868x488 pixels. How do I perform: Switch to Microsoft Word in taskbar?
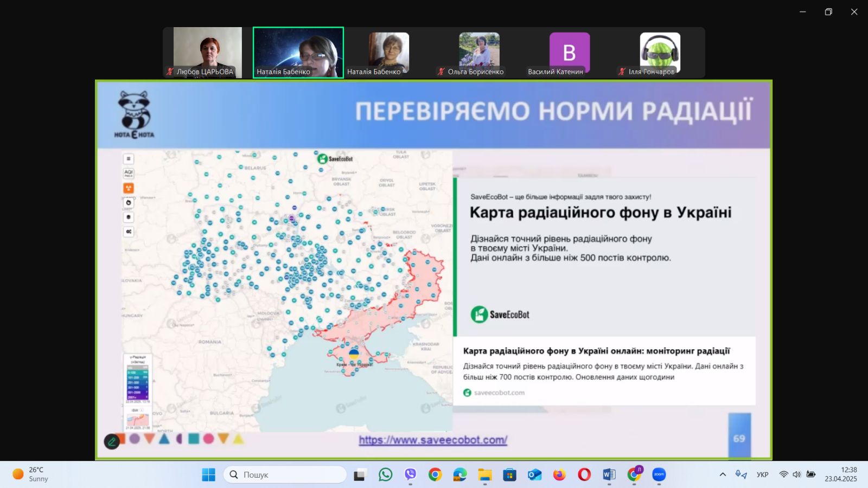(x=609, y=474)
